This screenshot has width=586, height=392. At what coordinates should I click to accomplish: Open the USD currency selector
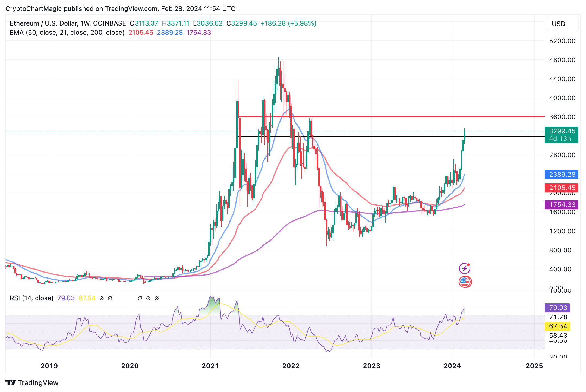pyautogui.click(x=562, y=24)
